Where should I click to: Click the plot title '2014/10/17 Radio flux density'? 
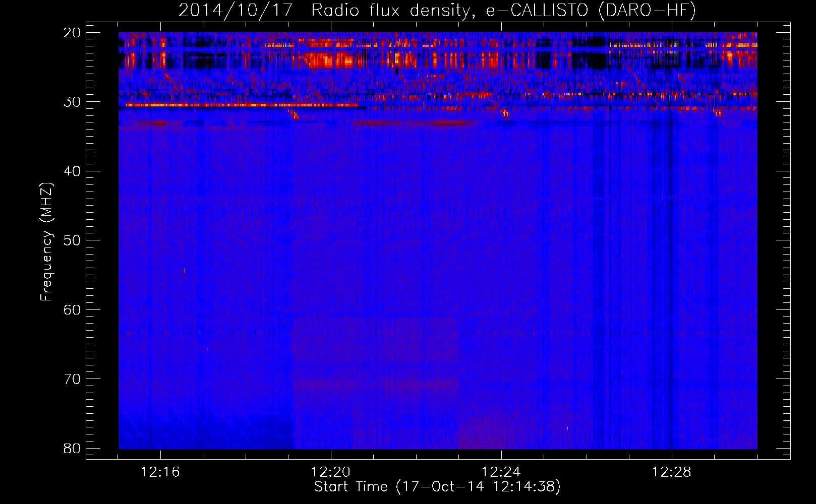(x=437, y=10)
